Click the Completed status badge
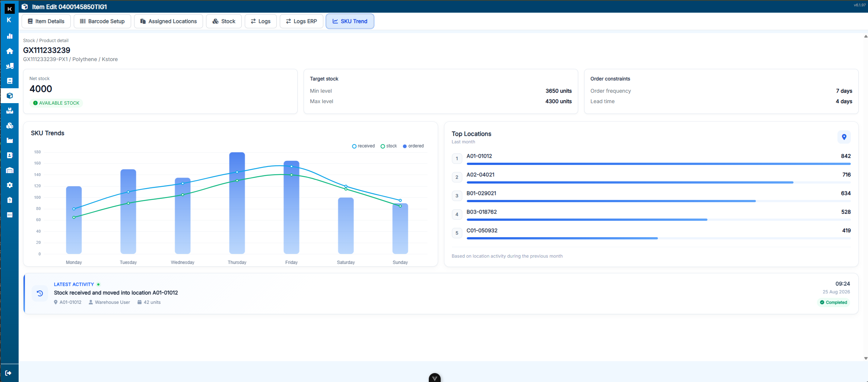The height and width of the screenshot is (382, 868). click(834, 302)
